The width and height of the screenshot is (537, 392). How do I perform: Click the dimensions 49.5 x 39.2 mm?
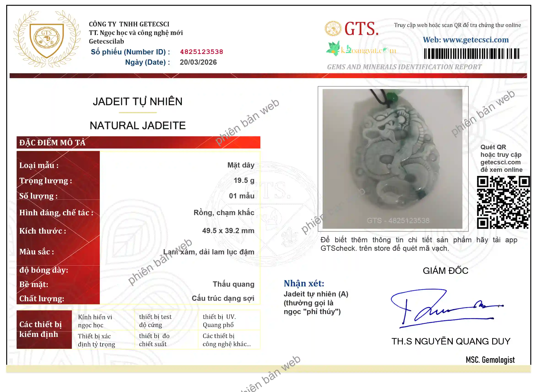pos(228,230)
